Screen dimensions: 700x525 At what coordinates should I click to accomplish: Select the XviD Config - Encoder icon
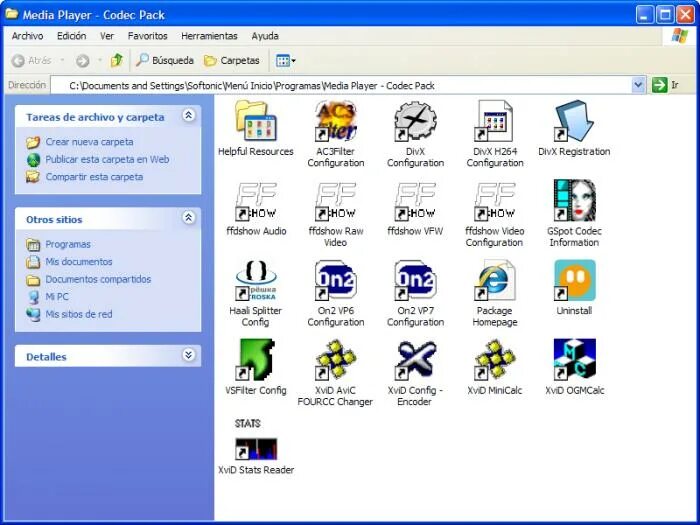coord(415,360)
